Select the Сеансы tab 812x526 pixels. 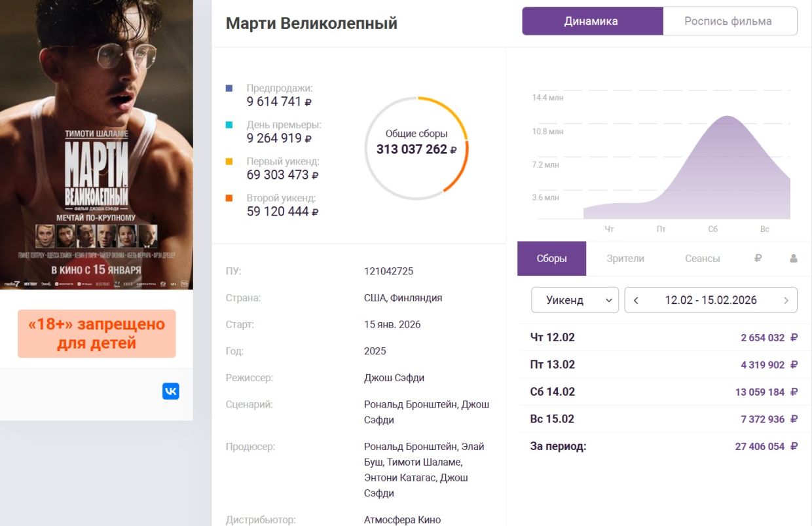703,259
